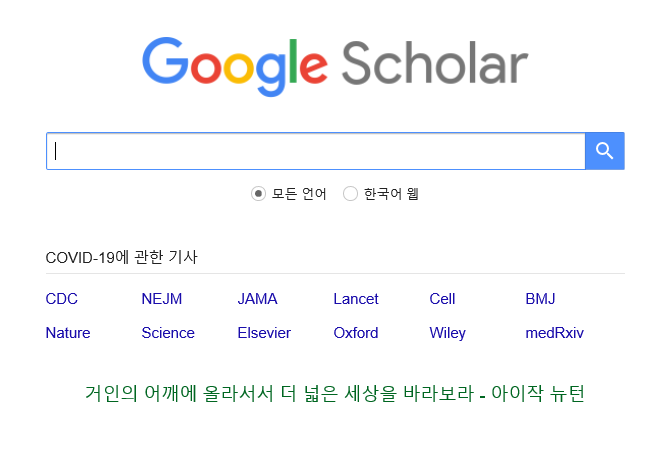Viewport: 672px width, 453px height.
Task: Open the Cell articles link
Action: tap(442, 299)
